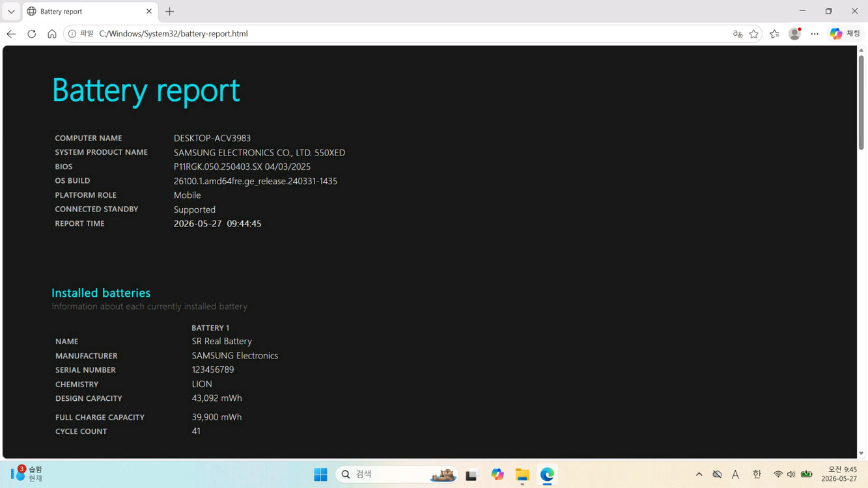Open the Windows Start menu
The width and height of the screenshot is (868, 488).
(320, 474)
